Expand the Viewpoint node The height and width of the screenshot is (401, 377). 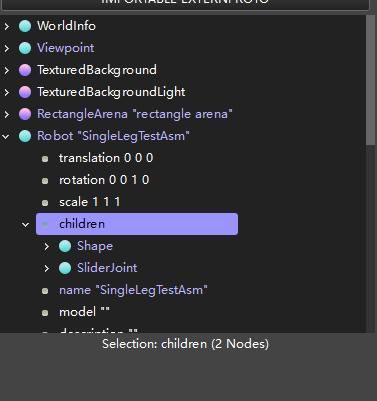pyautogui.click(x=7, y=48)
